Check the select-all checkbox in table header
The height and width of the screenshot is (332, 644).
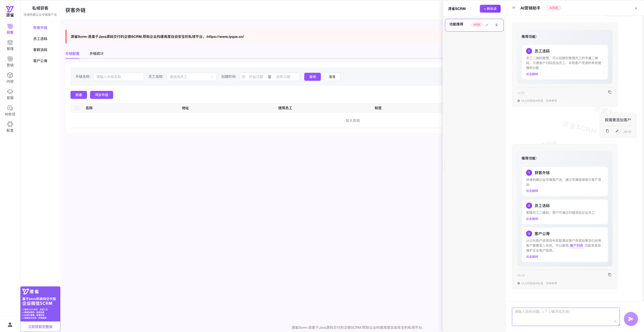(x=77, y=108)
